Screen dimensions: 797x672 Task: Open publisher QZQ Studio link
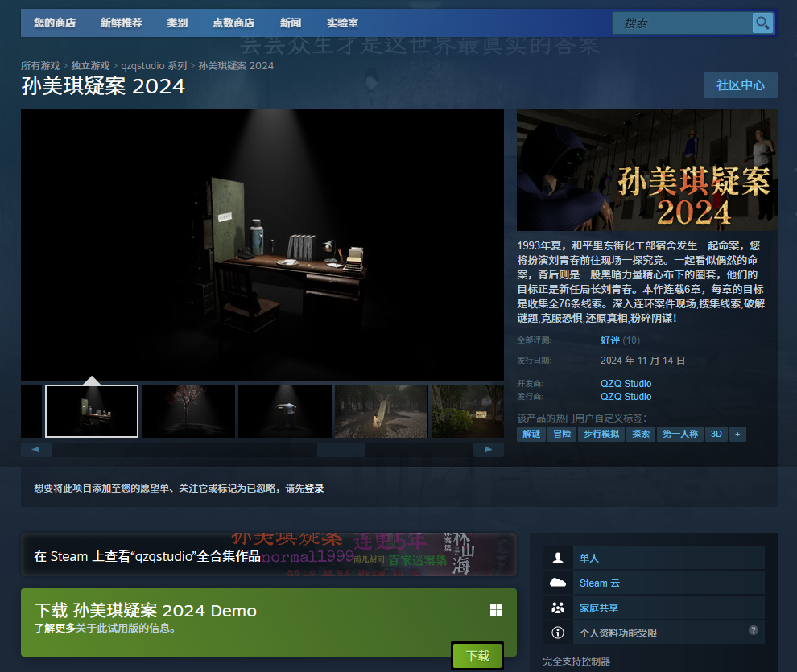626,396
